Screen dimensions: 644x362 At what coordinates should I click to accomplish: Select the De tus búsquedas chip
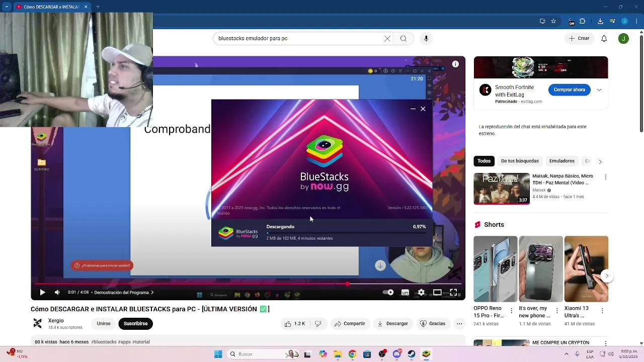[x=520, y=161]
